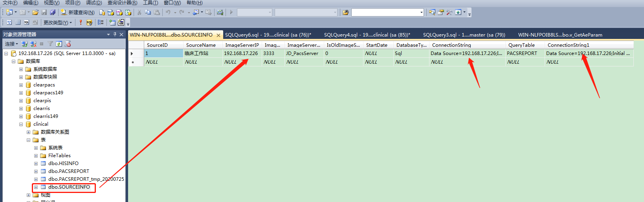Open the 更改类型 dropdown
Screen dimensions: 644x202
57,23
